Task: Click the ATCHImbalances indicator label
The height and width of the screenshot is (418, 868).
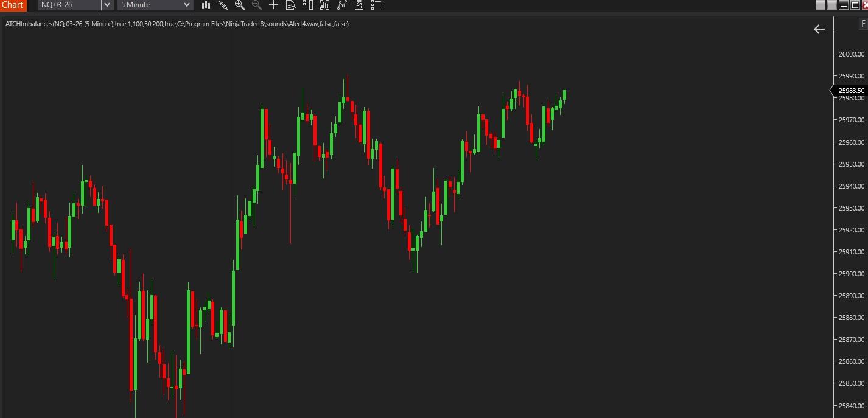Action: click(177, 24)
